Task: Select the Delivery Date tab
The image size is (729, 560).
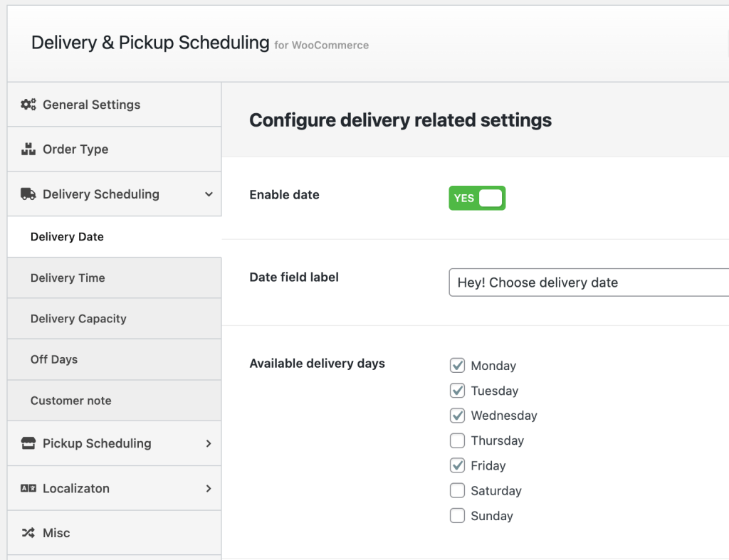Action: point(67,236)
